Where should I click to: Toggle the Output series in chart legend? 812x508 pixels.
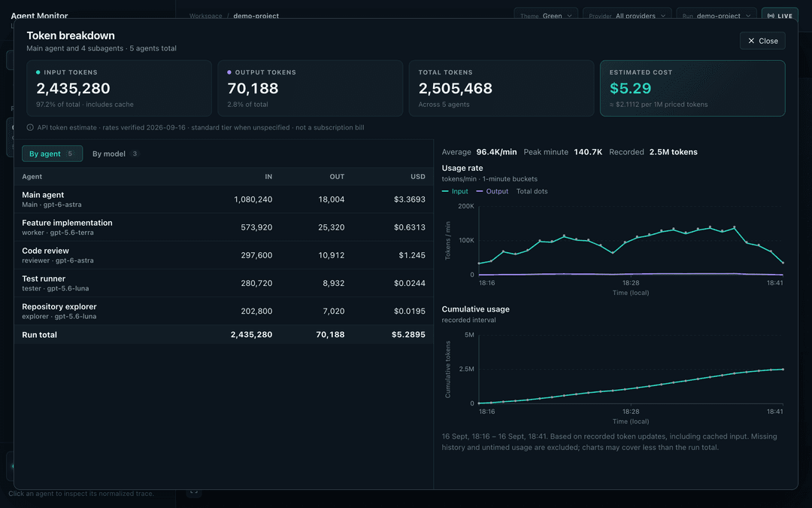[x=492, y=191]
